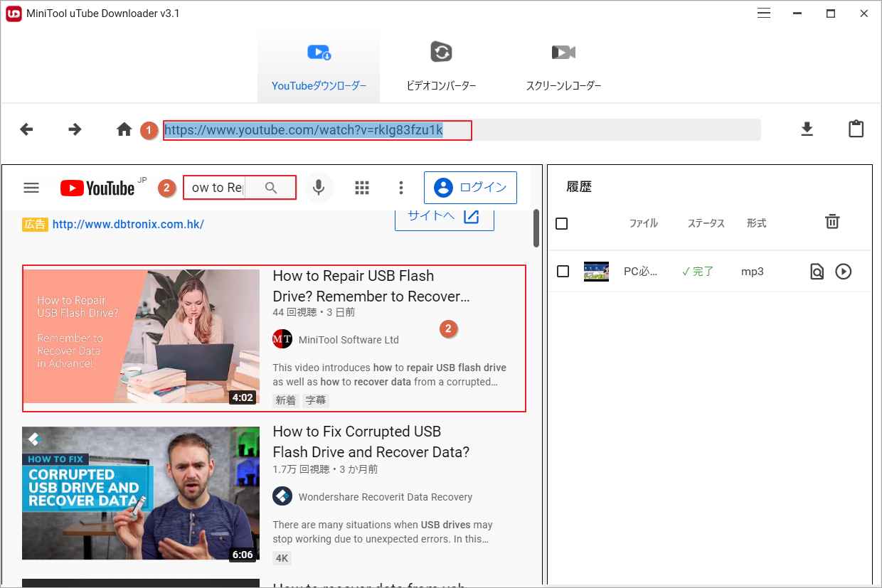Switch to スクリーンレコーダー tab
The height and width of the screenshot is (588, 882).
[x=563, y=65]
